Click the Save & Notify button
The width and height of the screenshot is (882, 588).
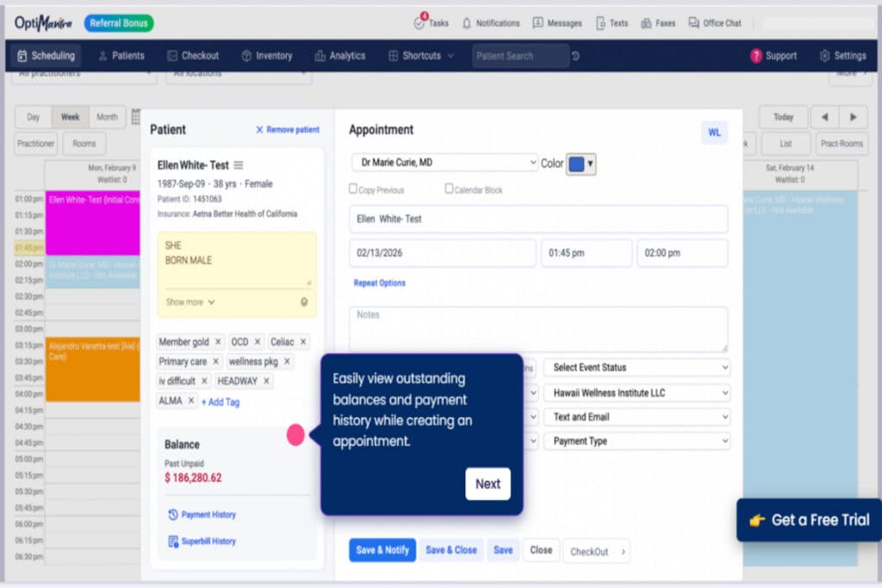point(382,550)
